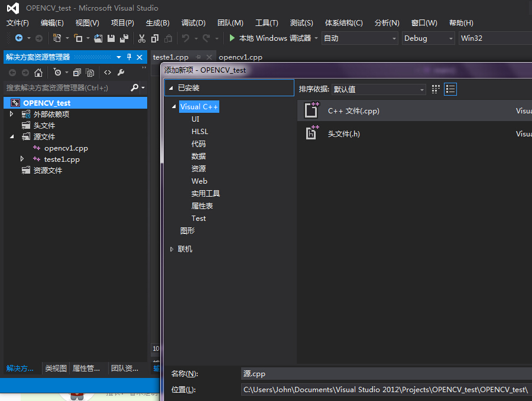Pin the Solution Explorer panel

(129, 57)
